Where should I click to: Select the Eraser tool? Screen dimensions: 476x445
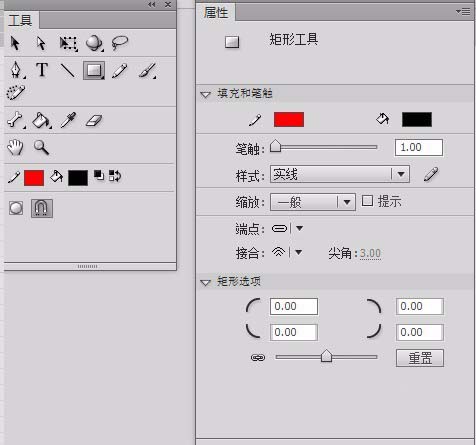94,121
